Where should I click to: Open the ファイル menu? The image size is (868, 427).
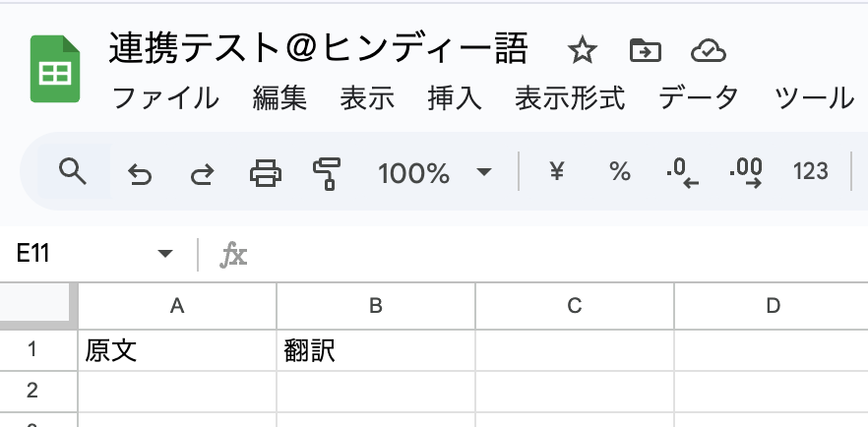(x=165, y=97)
